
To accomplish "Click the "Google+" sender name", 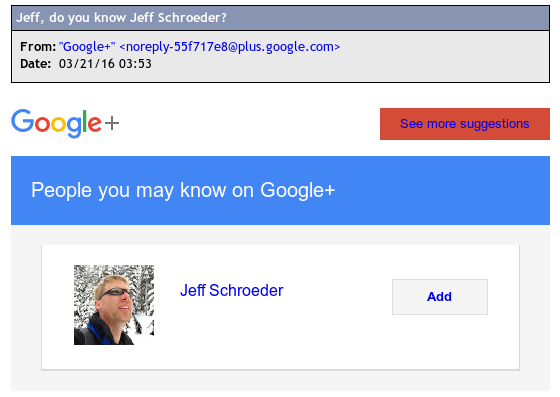I will coord(87,47).
